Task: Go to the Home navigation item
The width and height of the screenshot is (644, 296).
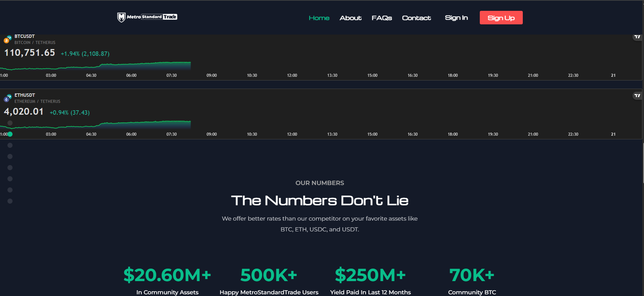Action: (x=319, y=18)
